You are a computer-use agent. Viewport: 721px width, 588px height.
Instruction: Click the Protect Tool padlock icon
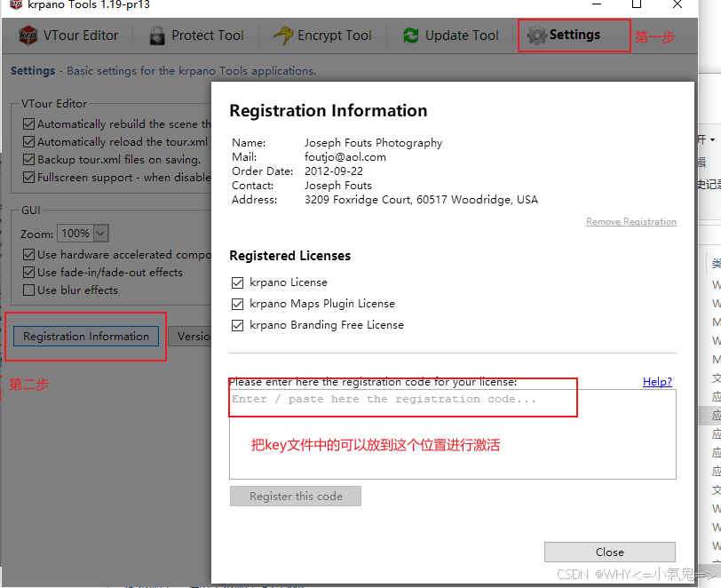[157, 36]
